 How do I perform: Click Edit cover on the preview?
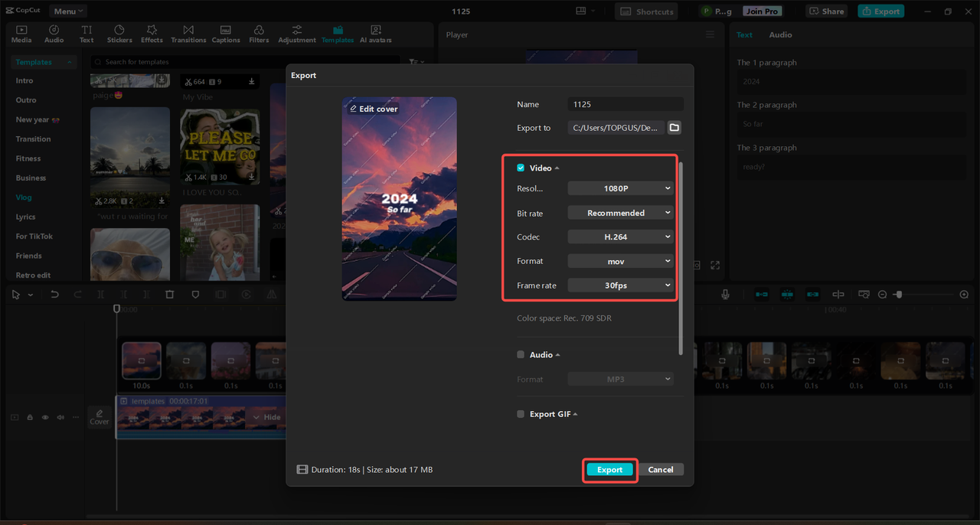[x=374, y=109]
